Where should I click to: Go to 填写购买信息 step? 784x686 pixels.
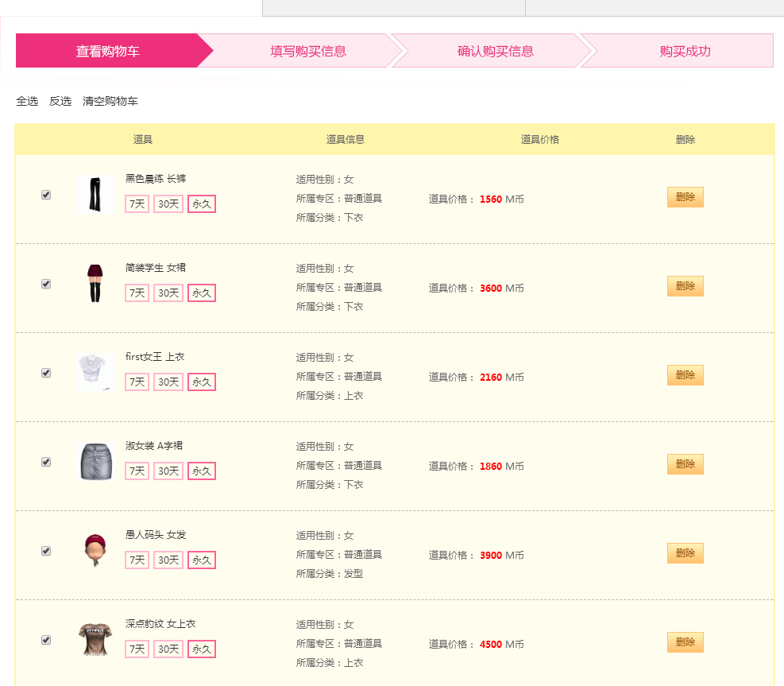click(308, 51)
